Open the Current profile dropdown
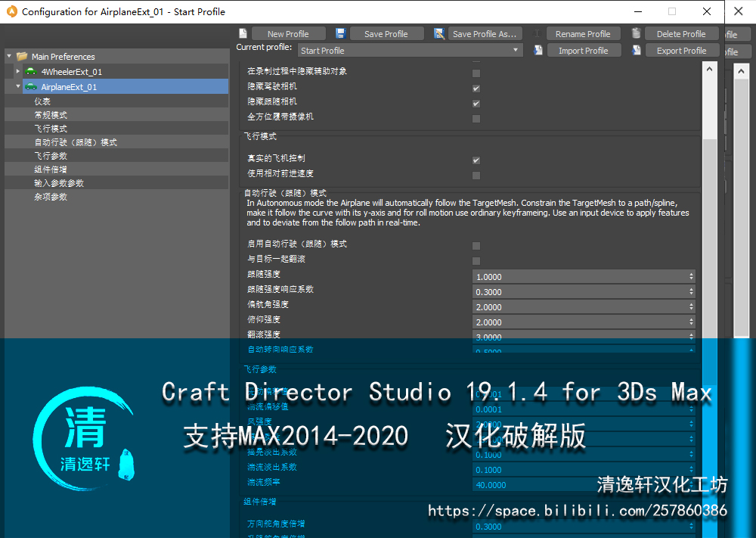756x538 pixels. point(410,50)
